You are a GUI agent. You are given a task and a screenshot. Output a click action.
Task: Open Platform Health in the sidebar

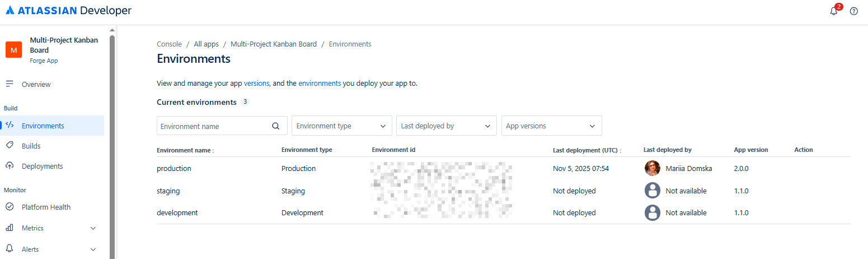pyautogui.click(x=46, y=207)
